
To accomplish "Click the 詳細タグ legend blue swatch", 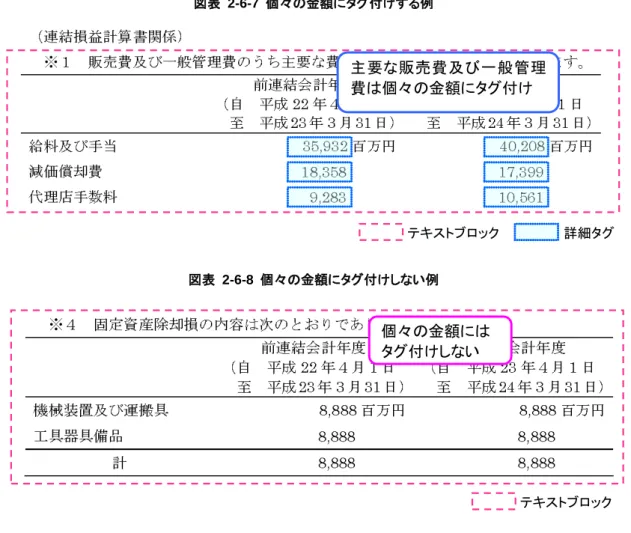I will [536, 232].
